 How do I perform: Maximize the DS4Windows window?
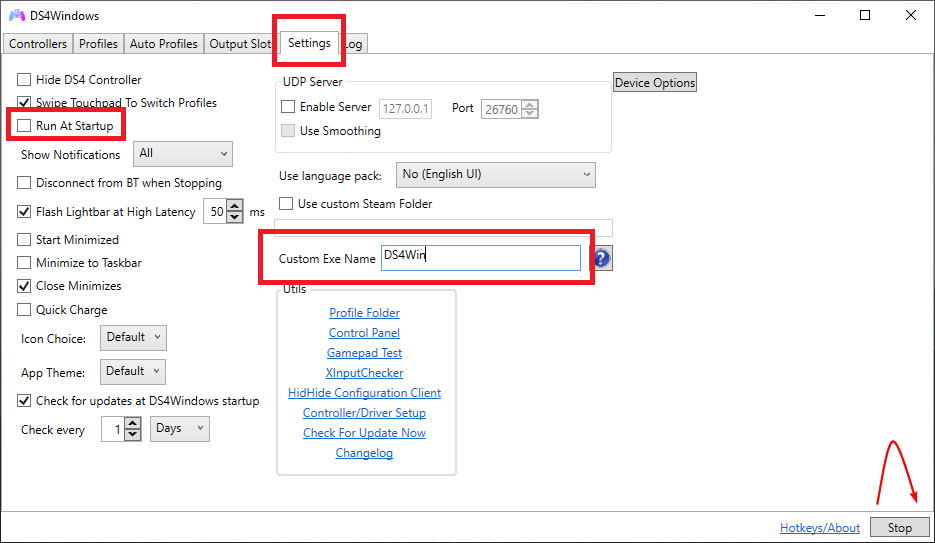pos(865,15)
